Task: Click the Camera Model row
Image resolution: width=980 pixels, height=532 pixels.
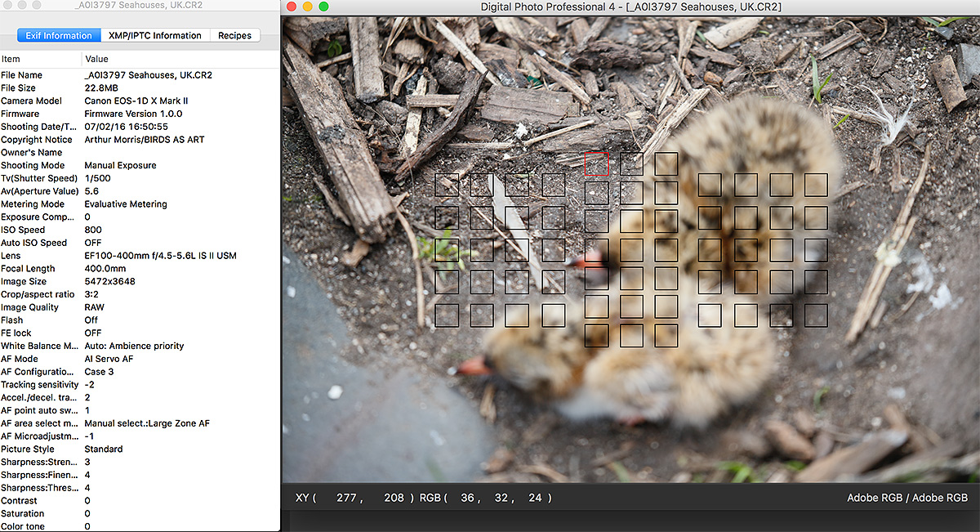Action: 140,101
